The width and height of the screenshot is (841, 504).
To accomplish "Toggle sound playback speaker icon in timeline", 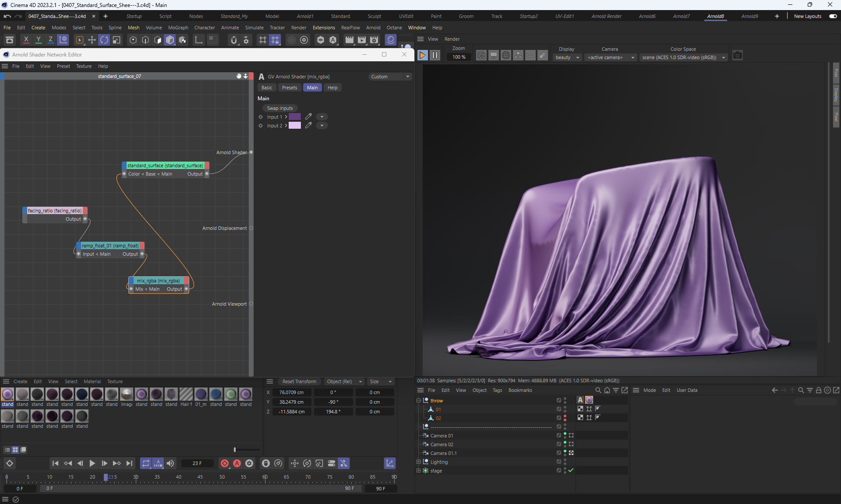I will coord(170,463).
